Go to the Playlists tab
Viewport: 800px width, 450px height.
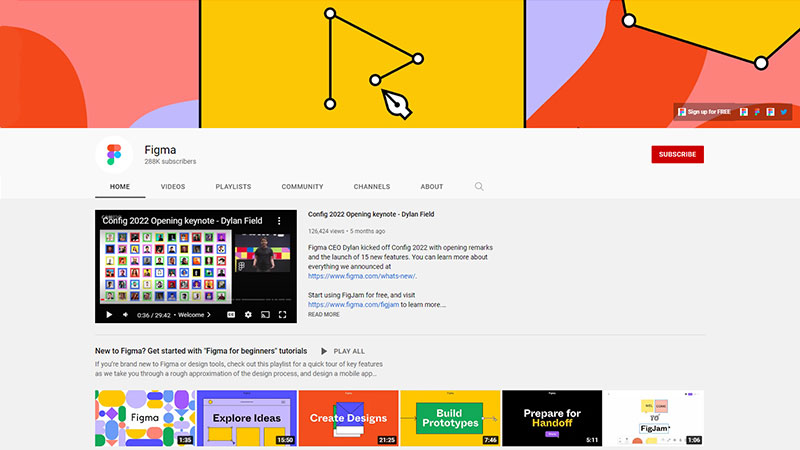233,187
